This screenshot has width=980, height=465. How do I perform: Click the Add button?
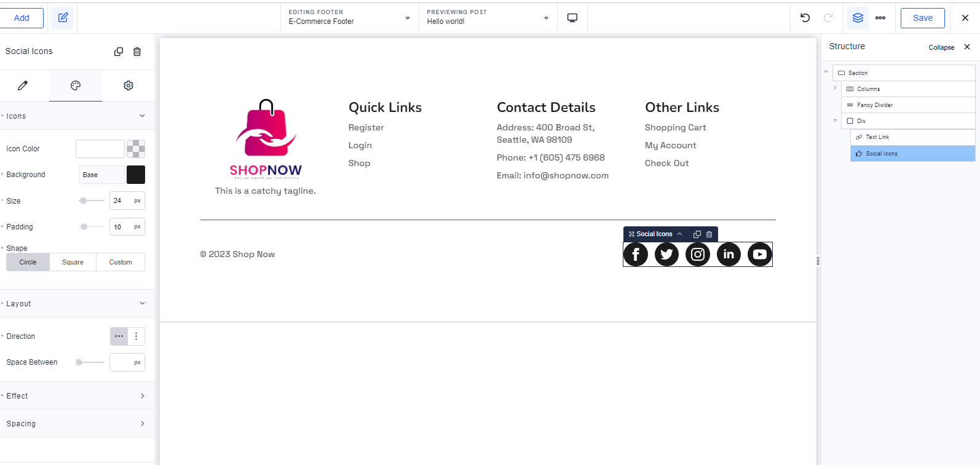point(22,18)
